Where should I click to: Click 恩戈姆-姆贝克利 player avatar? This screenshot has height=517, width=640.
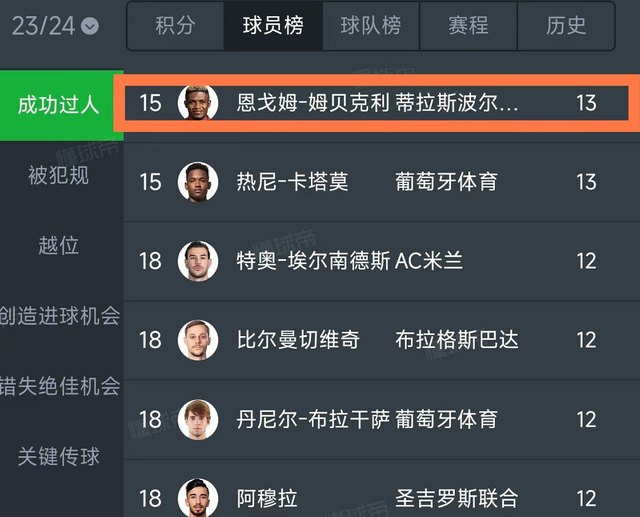(x=198, y=103)
